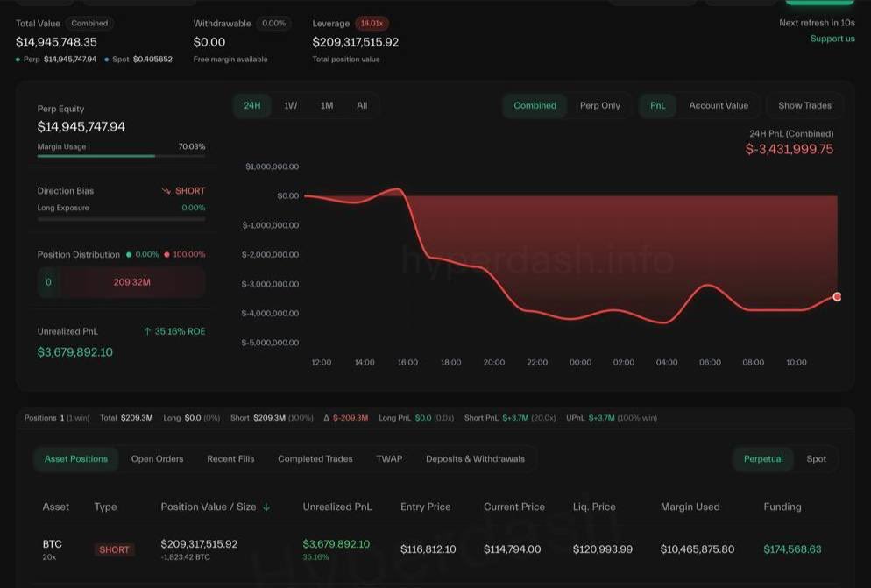This screenshot has width=871, height=588.
Task: Click the Direction Bias SHORT arrow indicator
Action: tap(166, 190)
